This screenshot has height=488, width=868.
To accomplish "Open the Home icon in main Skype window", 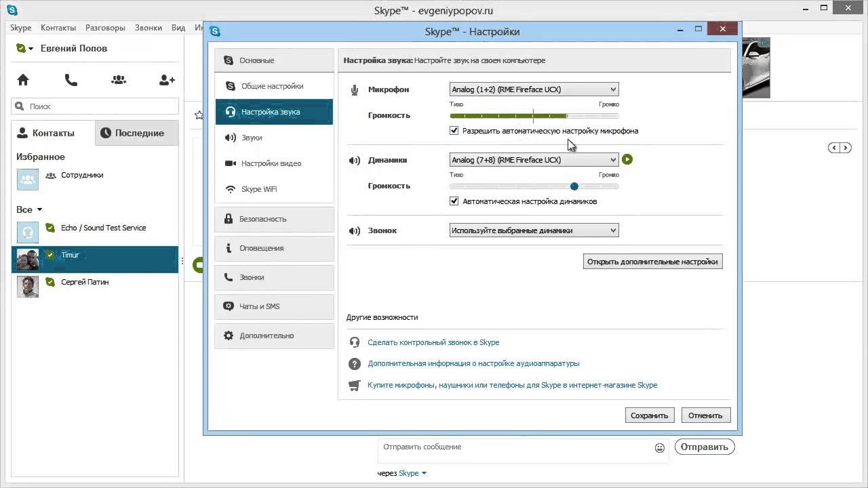I will (x=23, y=80).
